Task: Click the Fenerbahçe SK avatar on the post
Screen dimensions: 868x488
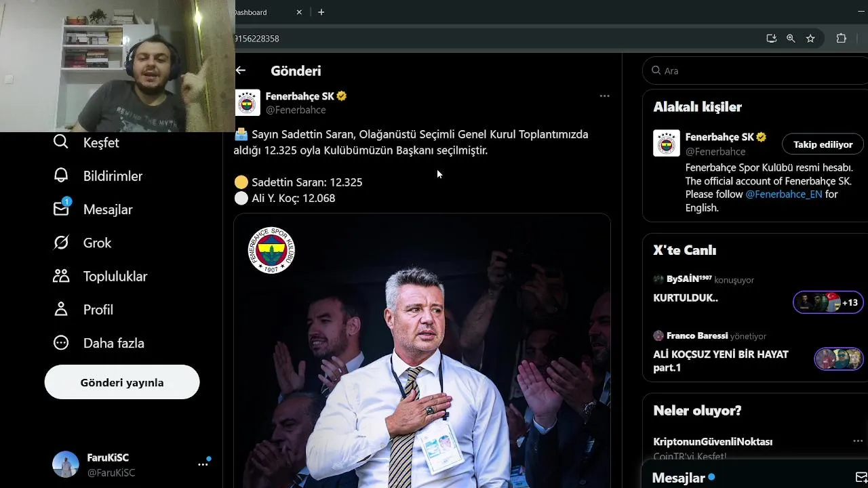Action: 248,103
